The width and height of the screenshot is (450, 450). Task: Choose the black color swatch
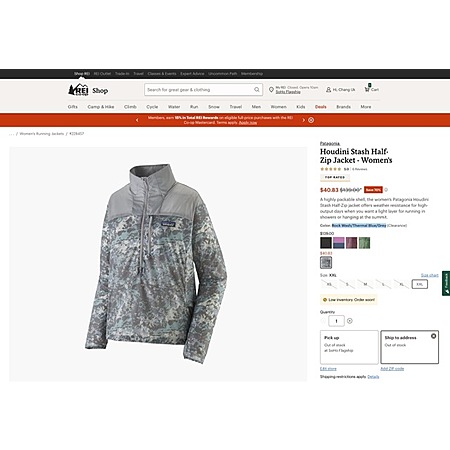point(326,243)
